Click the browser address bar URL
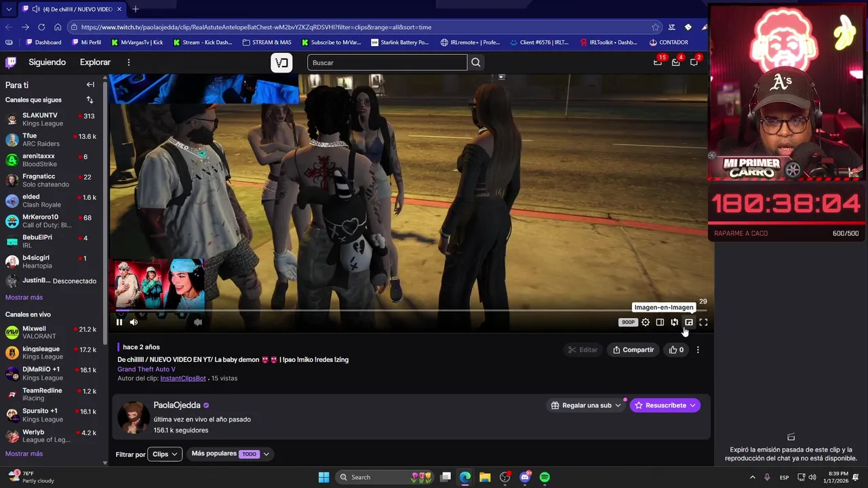 tap(256, 27)
